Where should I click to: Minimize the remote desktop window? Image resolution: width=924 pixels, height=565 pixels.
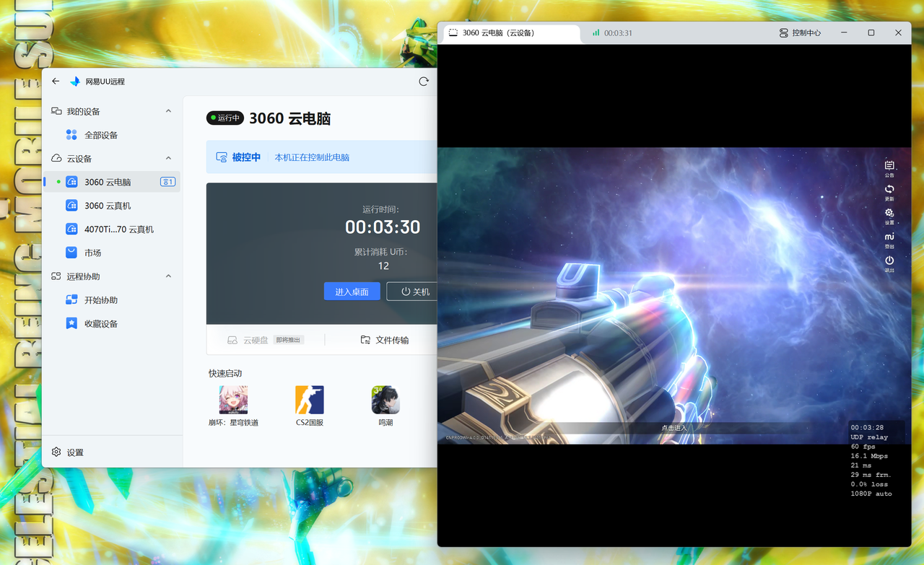(x=844, y=33)
